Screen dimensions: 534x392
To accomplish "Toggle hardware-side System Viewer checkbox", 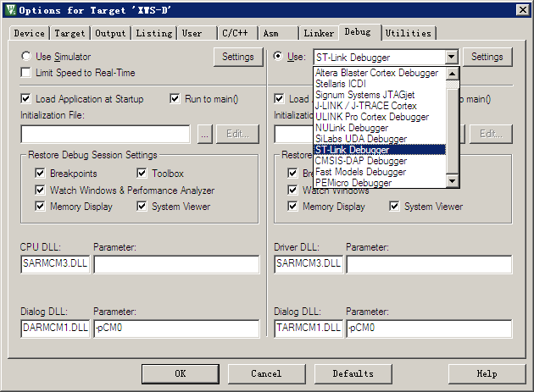I will [x=394, y=207].
